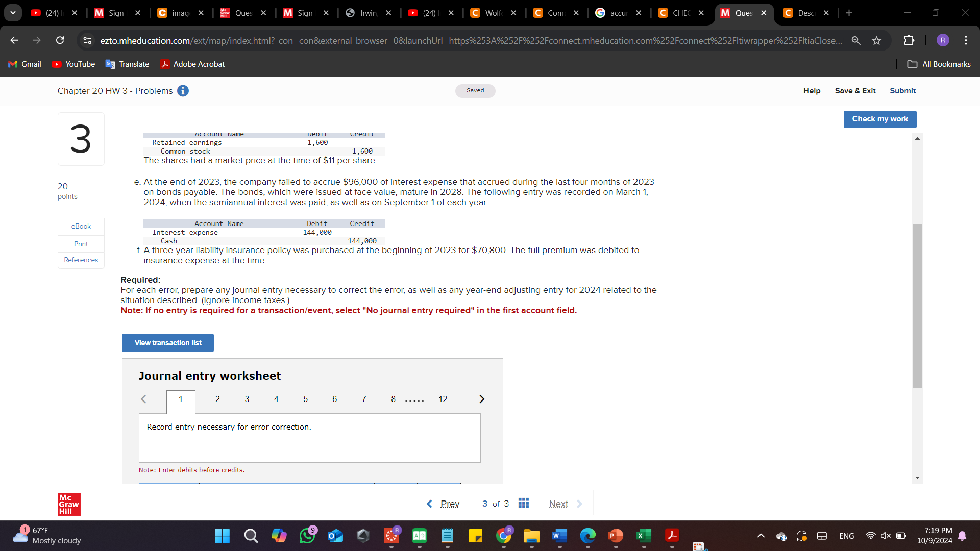Open Excel from the taskbar
Screen dimensions: 980x551
pyautogui.click(x=644, y=536)
